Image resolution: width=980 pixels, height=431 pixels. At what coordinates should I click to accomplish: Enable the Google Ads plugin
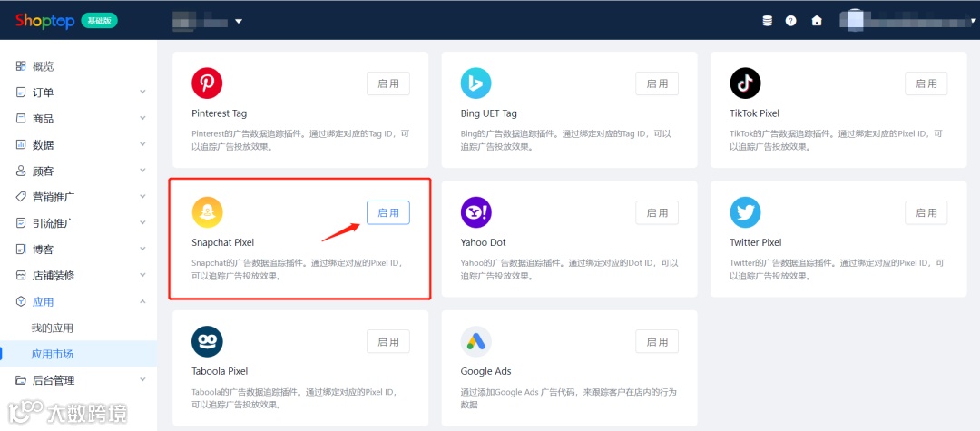click(x=657, y=342)
